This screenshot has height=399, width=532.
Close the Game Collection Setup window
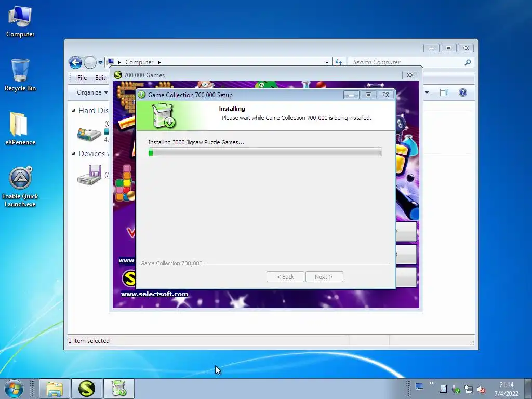coord(386,95)
